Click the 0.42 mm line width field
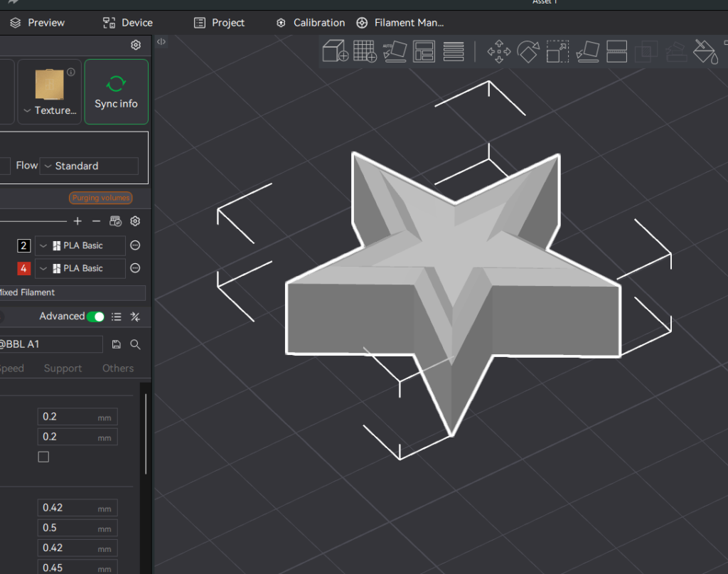This screenshot has height=574, width=728. pos(77,508)
